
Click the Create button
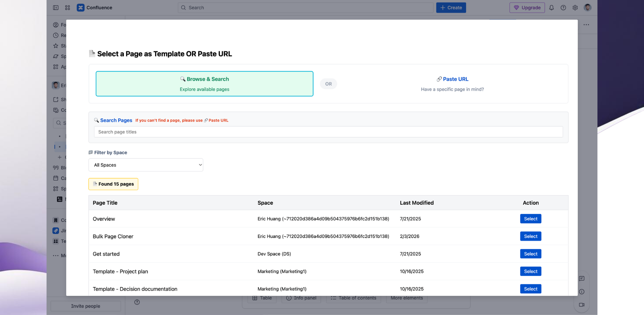(x=451, y=7)
